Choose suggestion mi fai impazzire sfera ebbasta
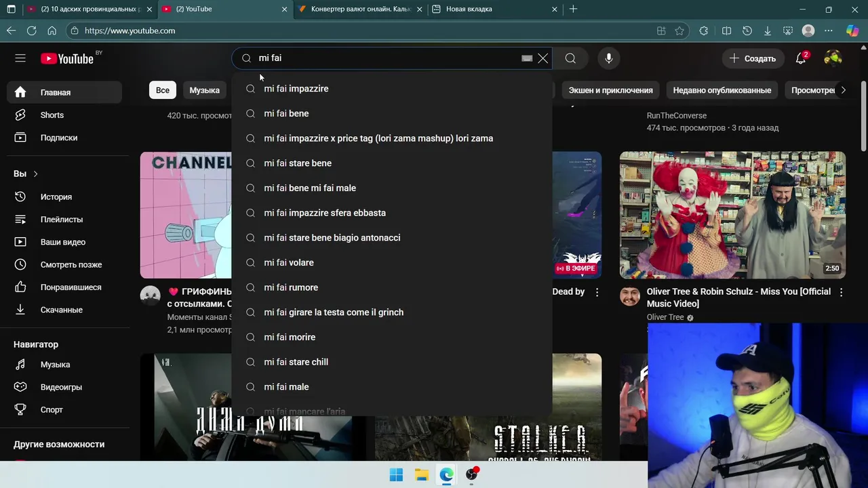This screenshot has width=868, height=488. point(392,213)
